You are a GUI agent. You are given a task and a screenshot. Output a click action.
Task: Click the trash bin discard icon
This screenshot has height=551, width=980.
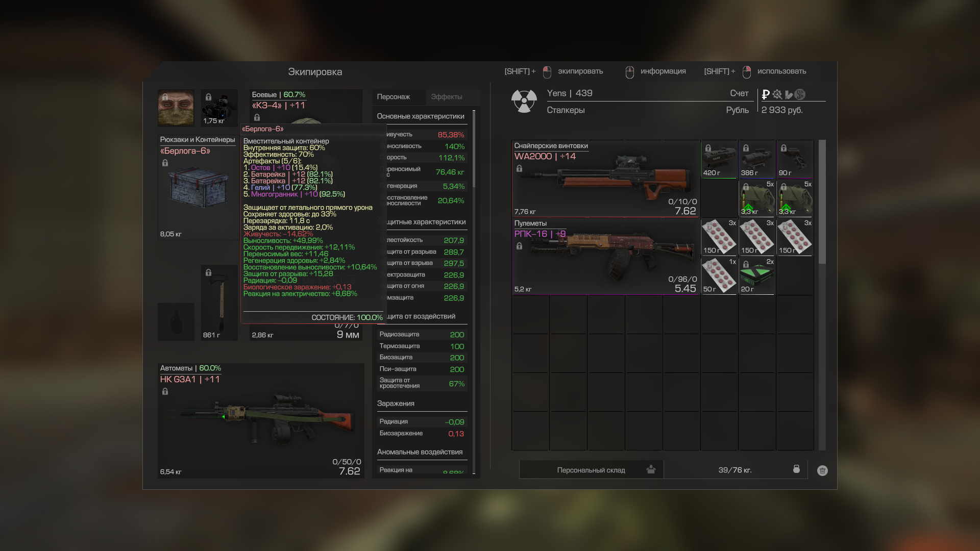tap(822, 470)
